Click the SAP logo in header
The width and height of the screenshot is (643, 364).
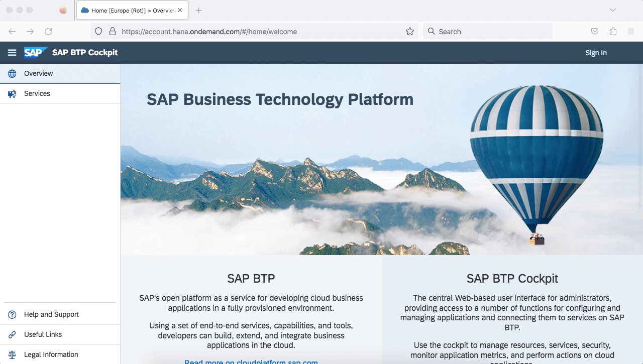tap(35, 53)
